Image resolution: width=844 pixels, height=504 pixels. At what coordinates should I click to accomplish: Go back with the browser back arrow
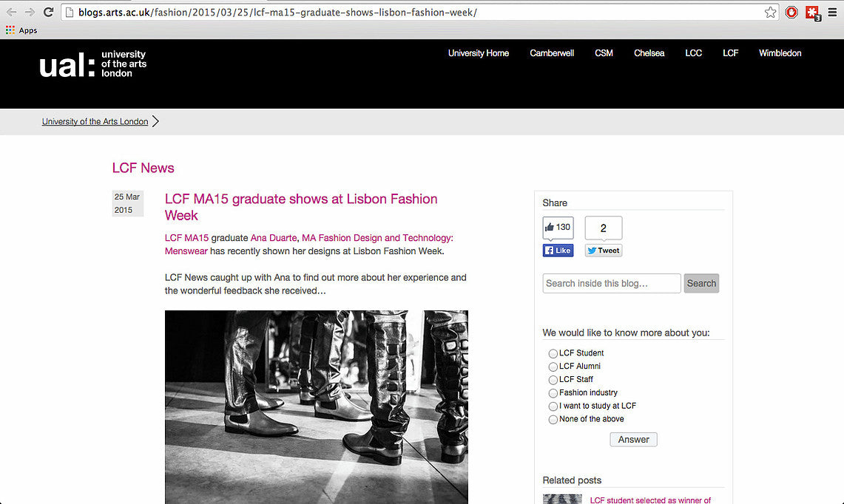[11, 12]
